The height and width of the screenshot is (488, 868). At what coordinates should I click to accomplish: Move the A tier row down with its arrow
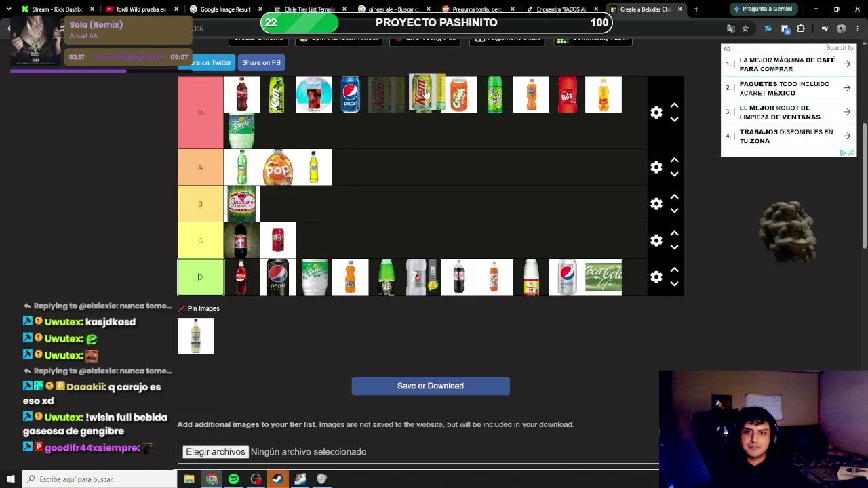674,174
